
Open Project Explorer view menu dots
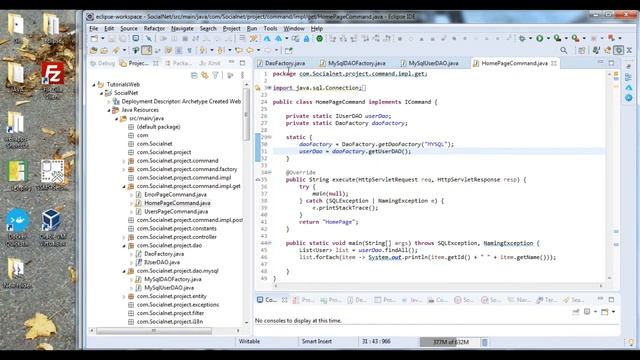pos(242,76)
